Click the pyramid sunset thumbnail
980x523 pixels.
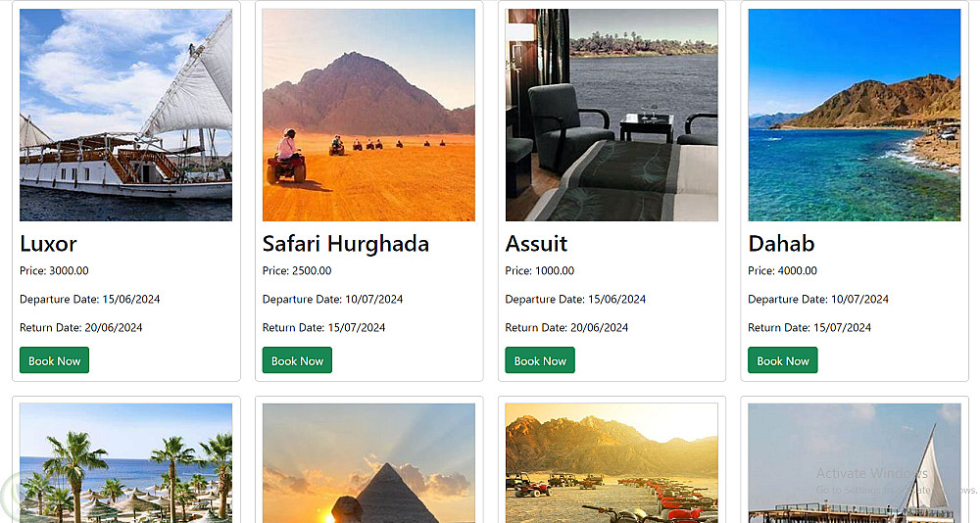368,462
